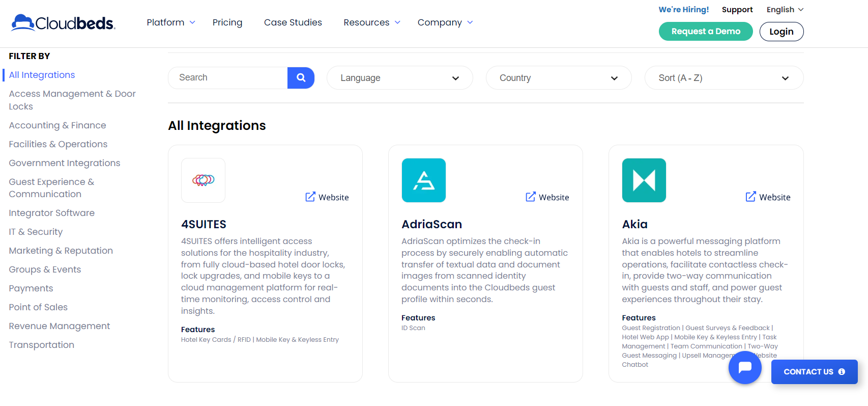
Task: Open Case Studies in the top navigation
Action: point(293,22)
